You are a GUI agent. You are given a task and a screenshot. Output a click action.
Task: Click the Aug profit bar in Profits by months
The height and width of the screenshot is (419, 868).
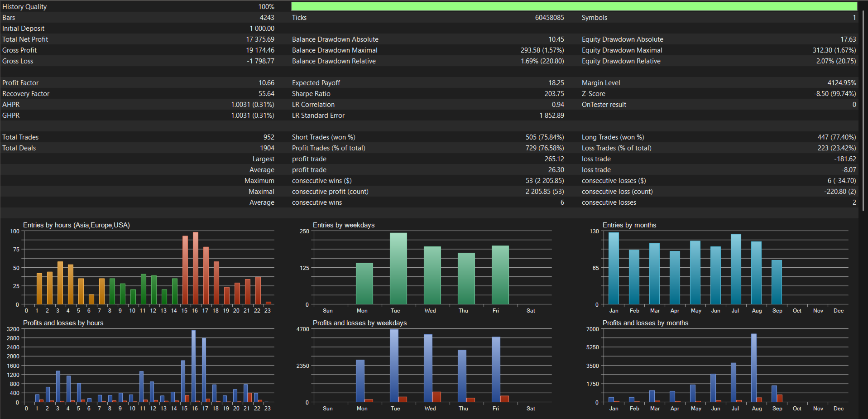tap(754, 368)
